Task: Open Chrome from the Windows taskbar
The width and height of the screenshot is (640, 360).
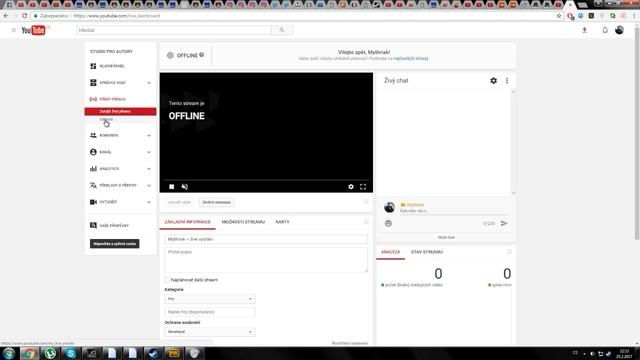Action: coord(29,353)
